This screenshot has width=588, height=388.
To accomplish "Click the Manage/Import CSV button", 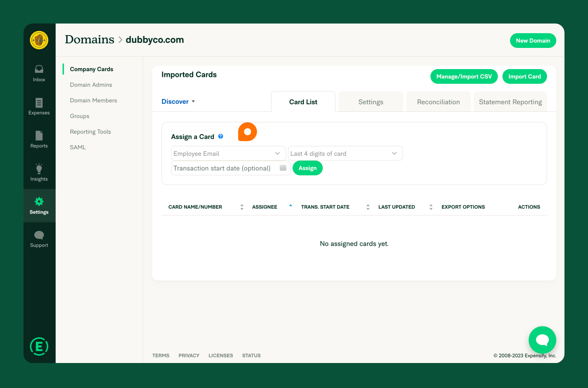I will tap(463, 76).
